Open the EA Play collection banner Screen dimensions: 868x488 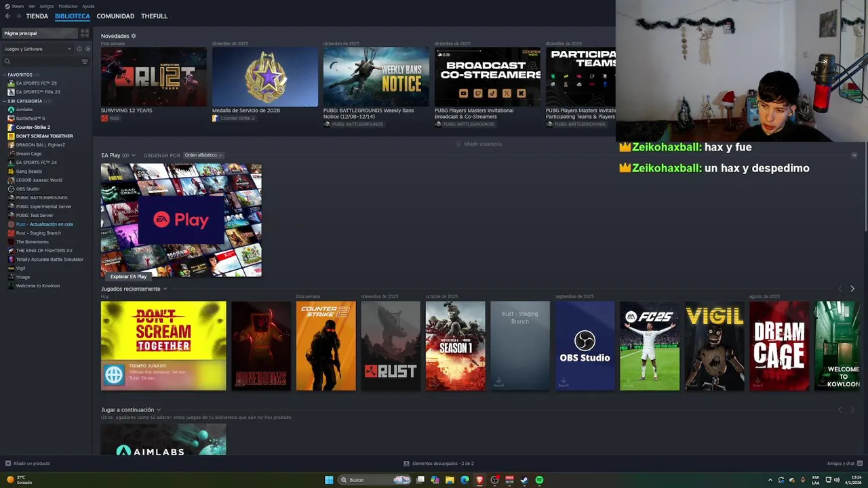[181, 220]
